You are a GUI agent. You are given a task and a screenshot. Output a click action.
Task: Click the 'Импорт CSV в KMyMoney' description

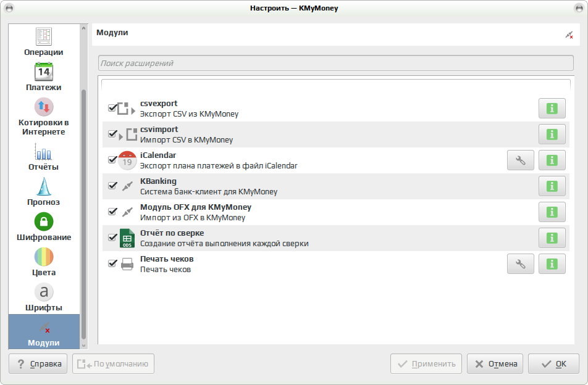[x=187, y=139]
